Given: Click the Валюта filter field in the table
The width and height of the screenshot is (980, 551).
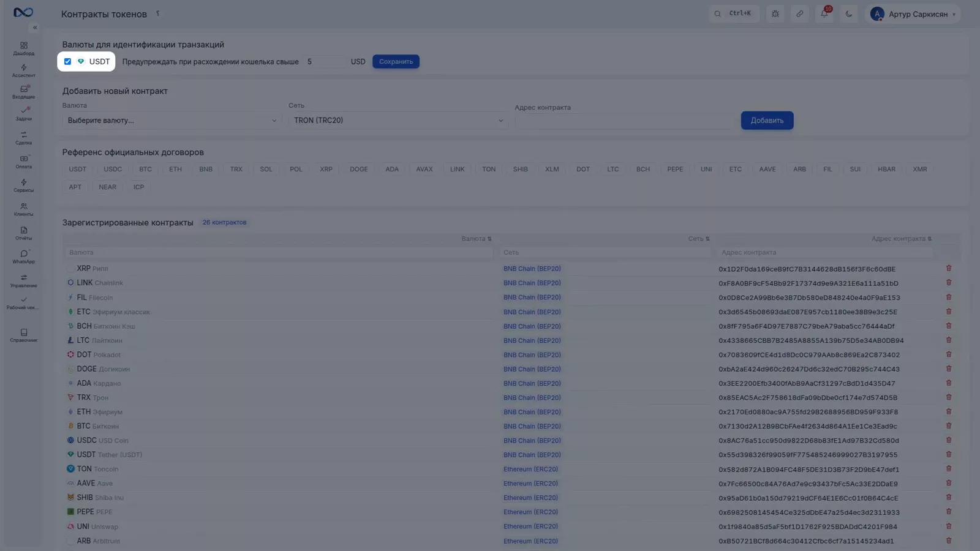Looking at the screenshot, I should pyautogui.click(x=279, y=252).
